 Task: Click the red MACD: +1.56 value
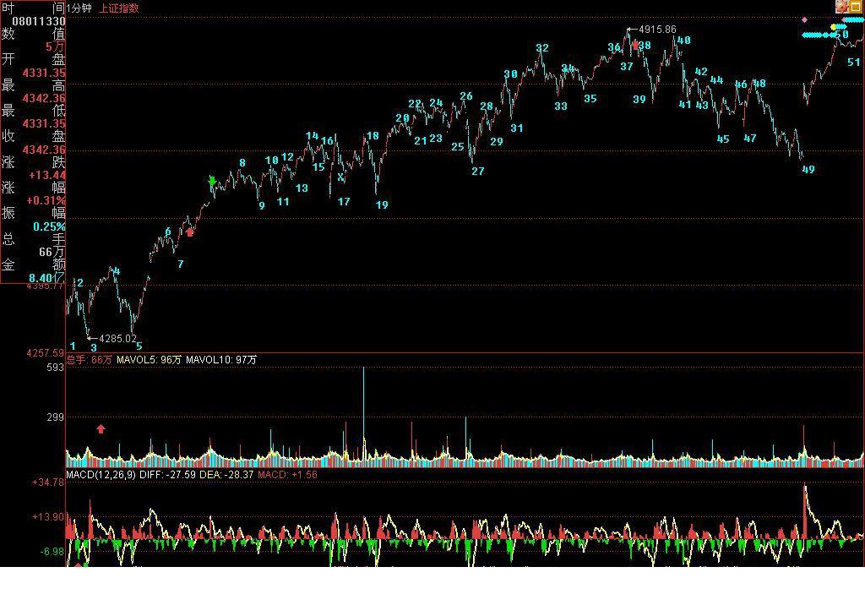click(x=287, y=475)
